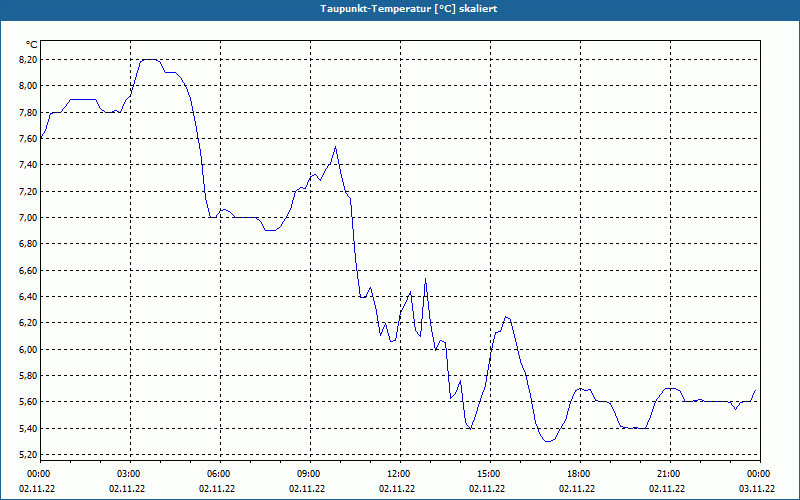The height and width of the screenshot is (500, 800).
Task: Select the 8,00 y-axis value
Action: tap(27, 86)
